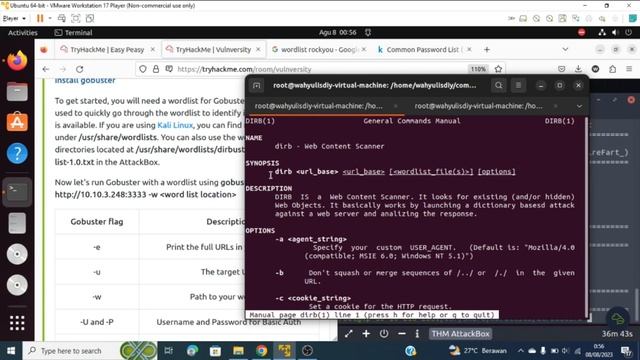Open the Common Password List tab
This screenshot has height=360, width=640.
pyautogui.click(x=424, y=49)
